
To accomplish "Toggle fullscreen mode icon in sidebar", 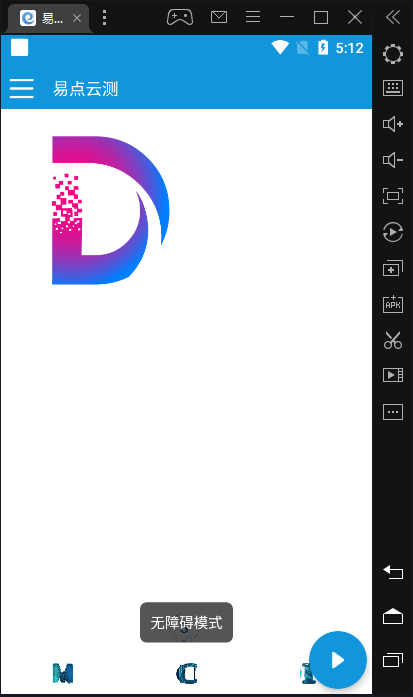I will (x=393, y=196).
